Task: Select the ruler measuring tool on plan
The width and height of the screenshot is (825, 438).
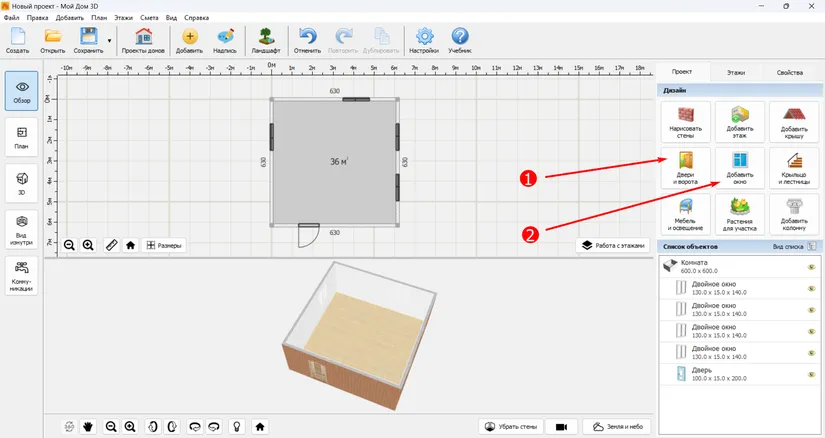Action: (x=112, y=245)
